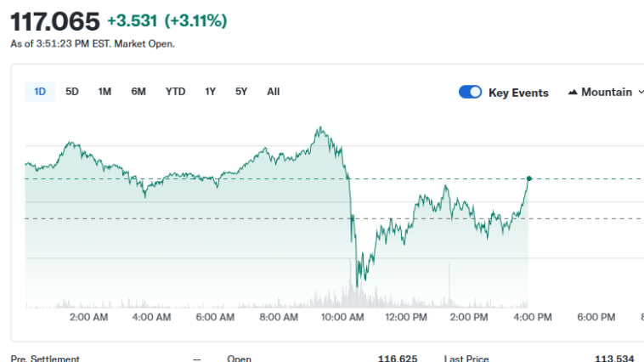The width and height of the screenshot is (644, 362).
Task: Select the All time range tab
Action: [x=273, y=92]
